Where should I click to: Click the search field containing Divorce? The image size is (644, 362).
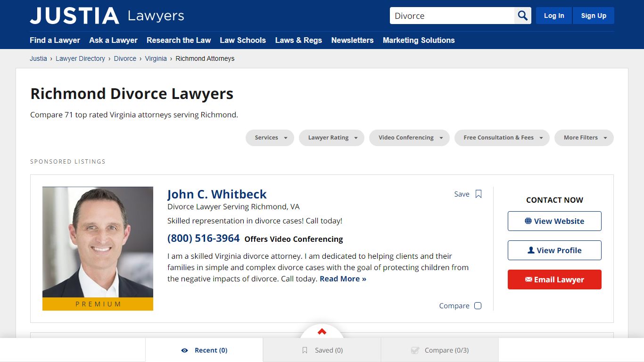pyautogui.click(x=452, y=16)
